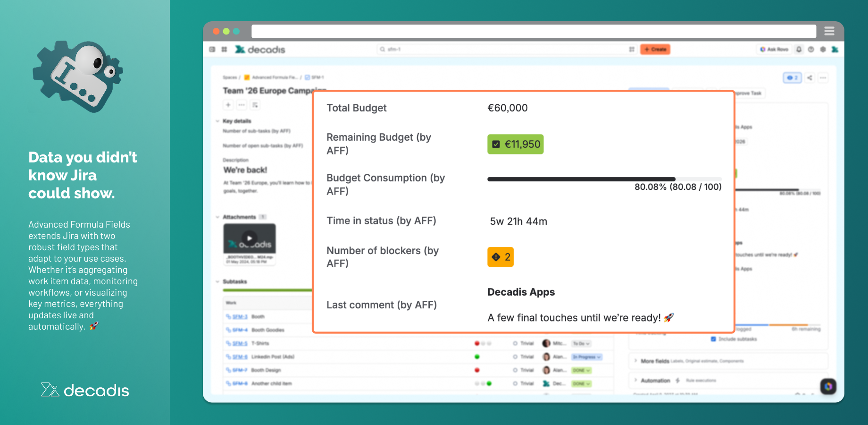Click the grid icon inside search bar
Screen dimensions: 868x425
pyautogui.click(x=632, y=49)
